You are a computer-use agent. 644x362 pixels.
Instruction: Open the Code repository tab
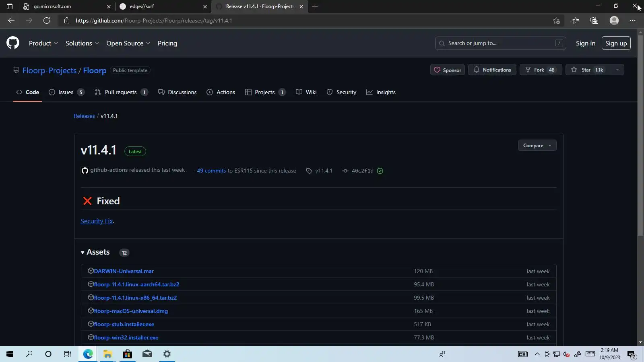(x=27, y=92)
